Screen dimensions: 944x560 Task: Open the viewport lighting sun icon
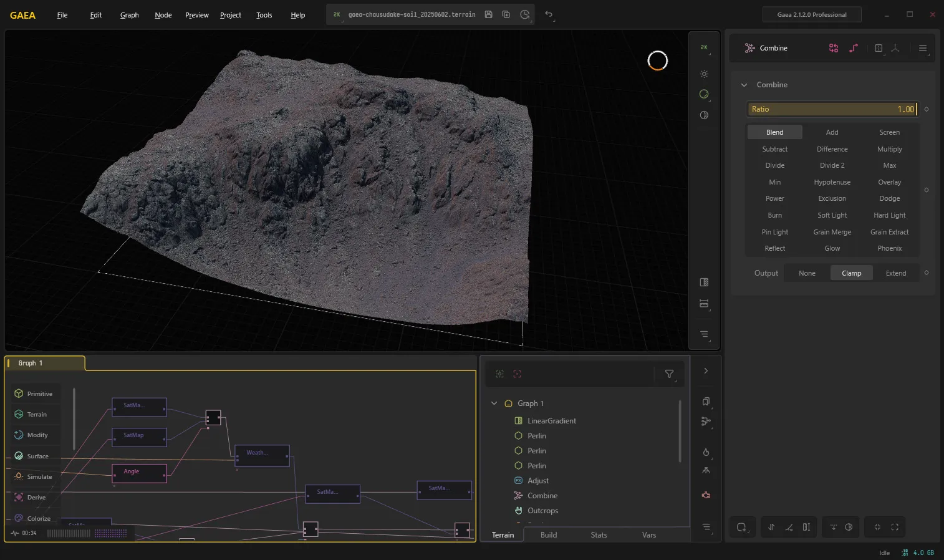click(704, 74)
